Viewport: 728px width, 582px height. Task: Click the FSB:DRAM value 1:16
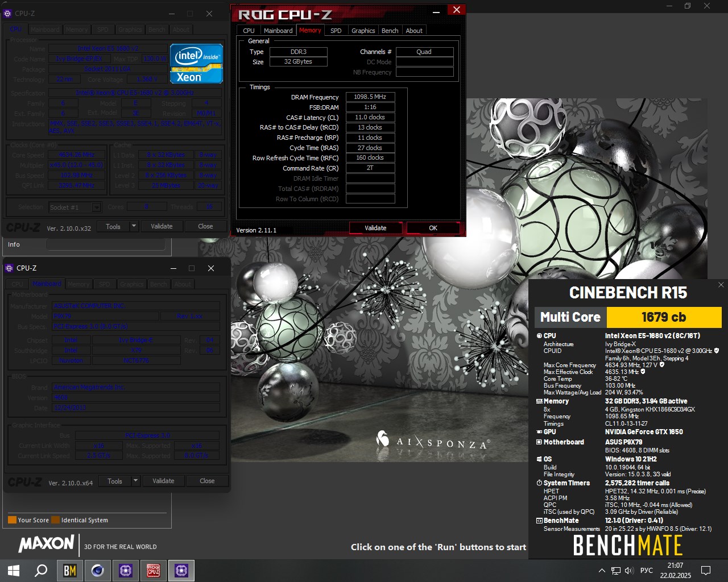click(x=370, y=107)
